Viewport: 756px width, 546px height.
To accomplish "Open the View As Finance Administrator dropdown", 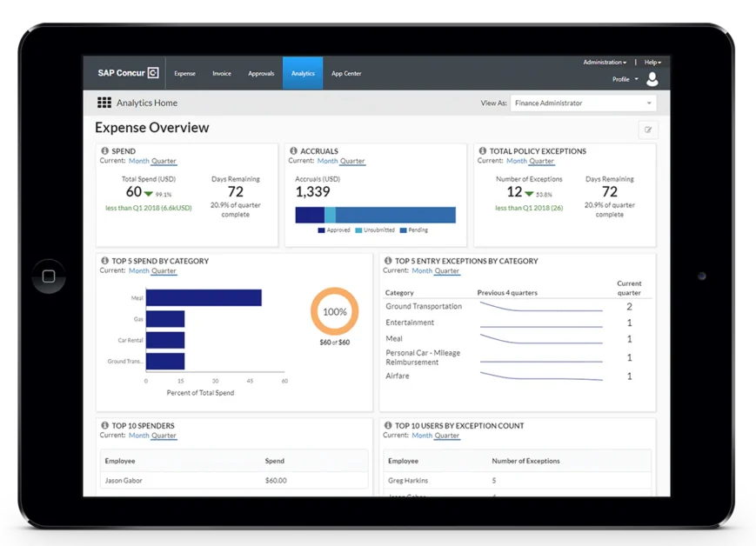I will [582, 103].
